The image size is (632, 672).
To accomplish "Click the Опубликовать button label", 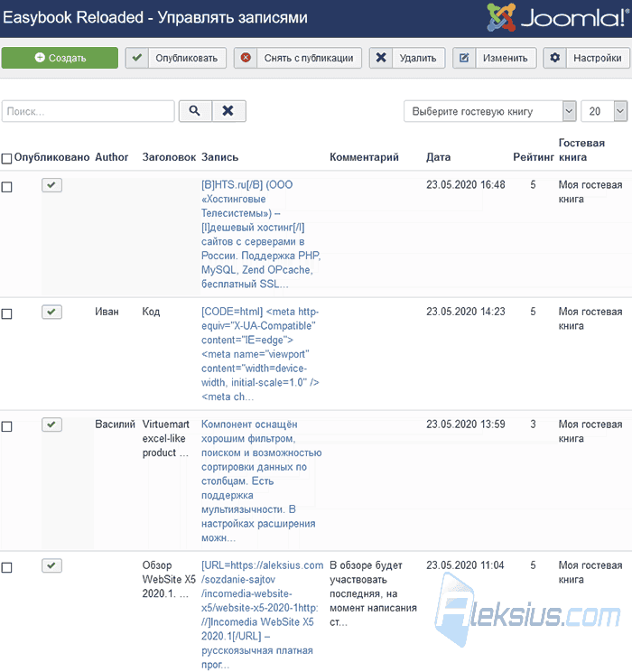I will (186, 58).
